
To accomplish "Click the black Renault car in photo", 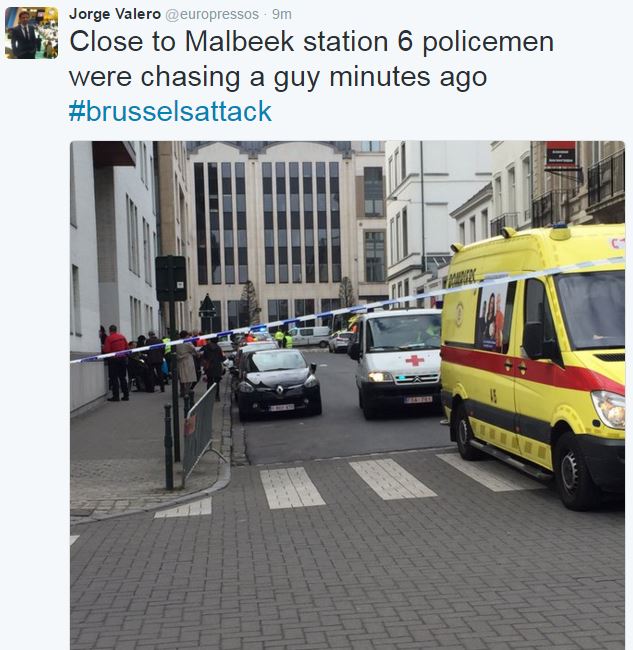I will pos(278,383).
